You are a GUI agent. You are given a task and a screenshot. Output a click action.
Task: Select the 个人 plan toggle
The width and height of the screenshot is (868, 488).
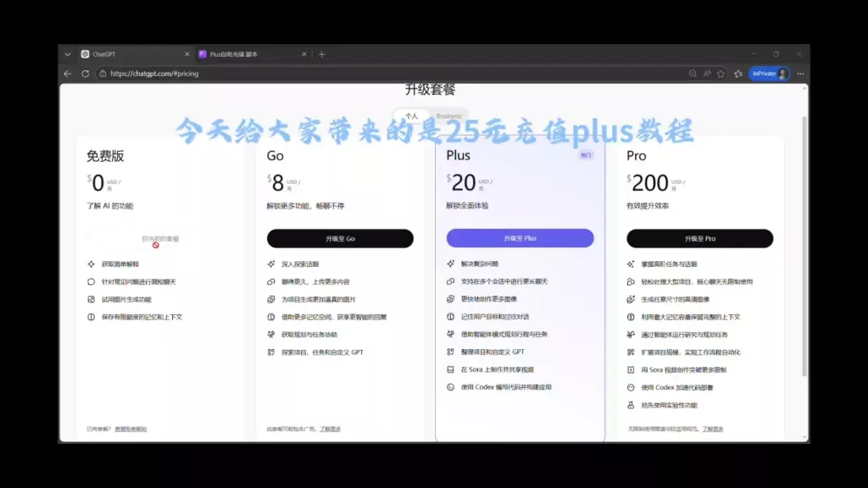coord(411,116)
